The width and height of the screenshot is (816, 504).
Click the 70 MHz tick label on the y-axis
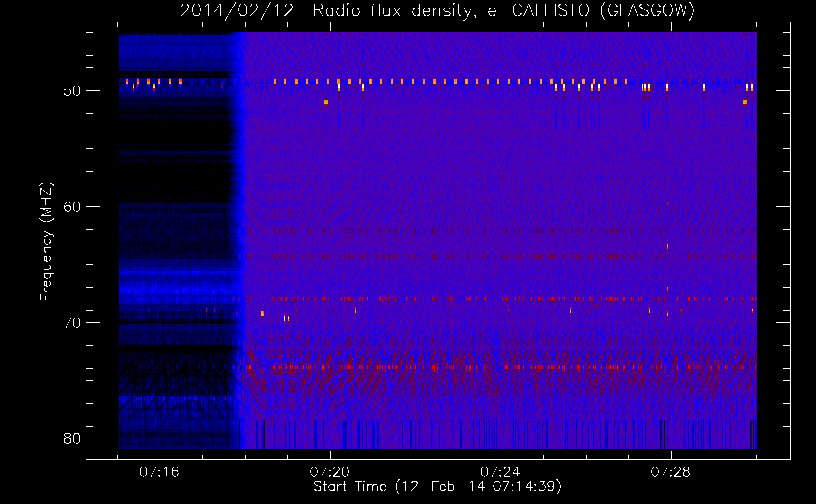[72, 323]
